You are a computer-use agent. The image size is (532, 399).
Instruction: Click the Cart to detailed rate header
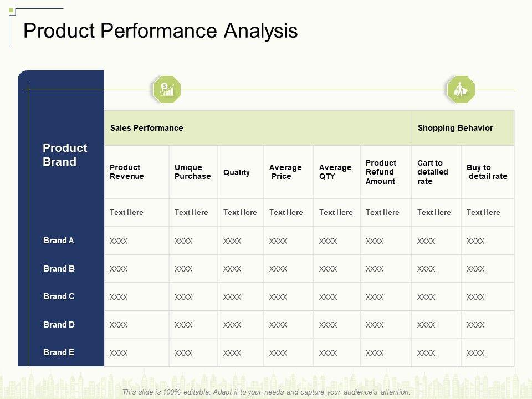pyautogui.click(x=433, y=172)
